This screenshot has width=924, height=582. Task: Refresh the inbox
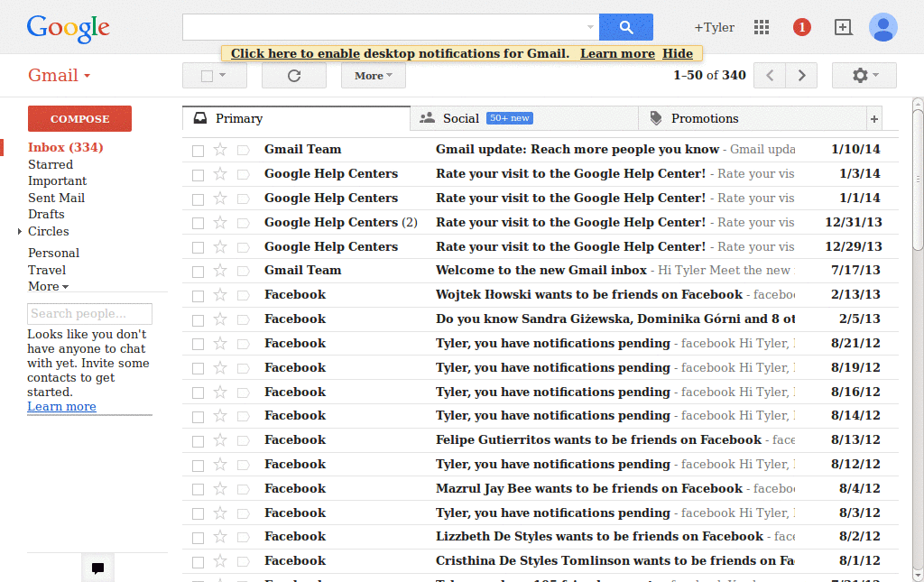point(293,75)
